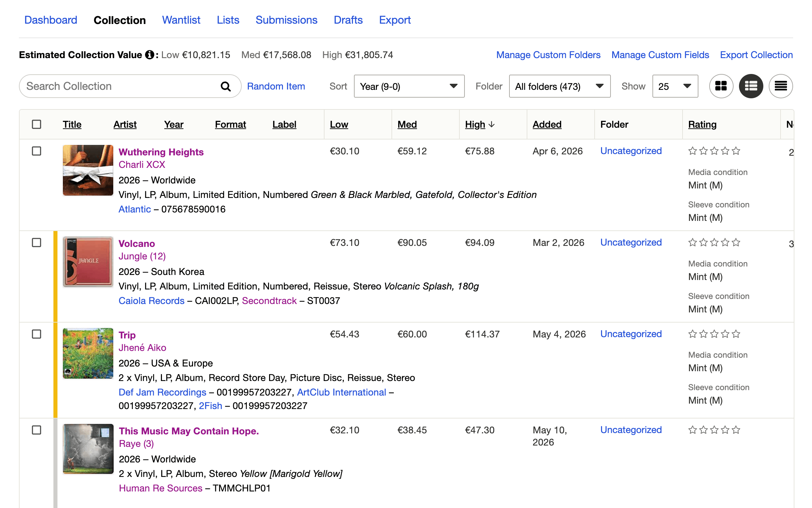
Task: Rate Wuthering Heights five stars
Action: (736, 151)
